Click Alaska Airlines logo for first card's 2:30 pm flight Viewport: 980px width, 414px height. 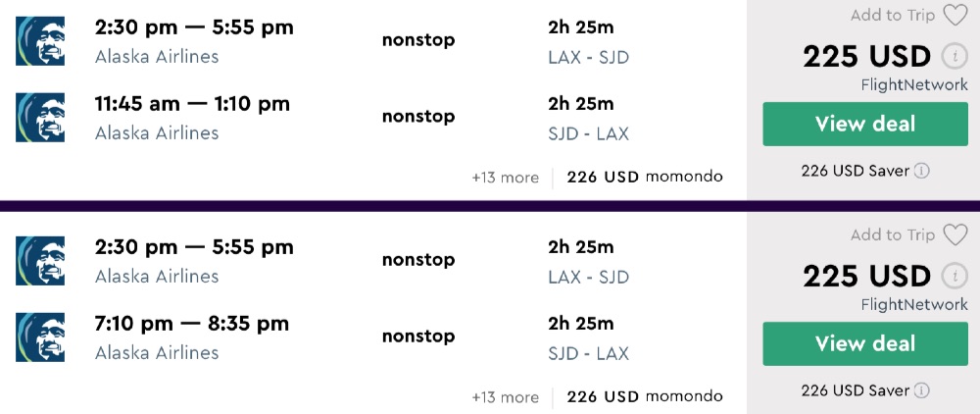point(40,41)
